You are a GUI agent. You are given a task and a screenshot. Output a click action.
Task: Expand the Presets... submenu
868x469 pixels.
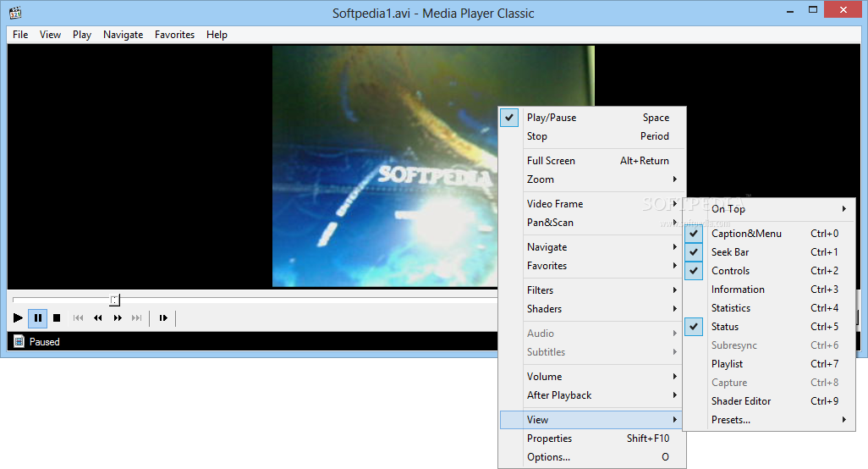770,420
